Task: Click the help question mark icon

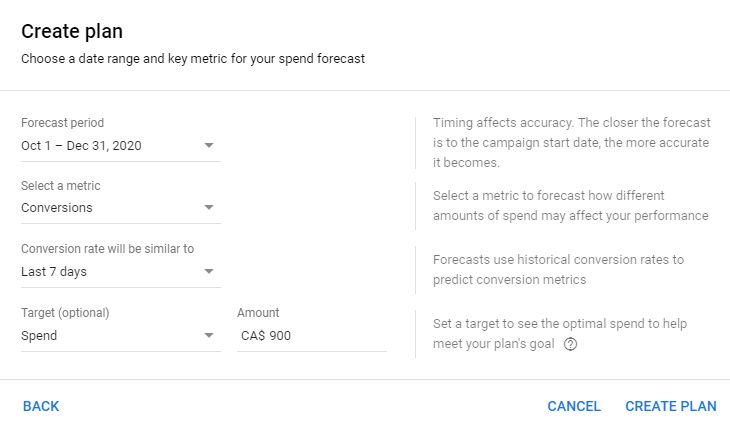Action: (571, 344)
